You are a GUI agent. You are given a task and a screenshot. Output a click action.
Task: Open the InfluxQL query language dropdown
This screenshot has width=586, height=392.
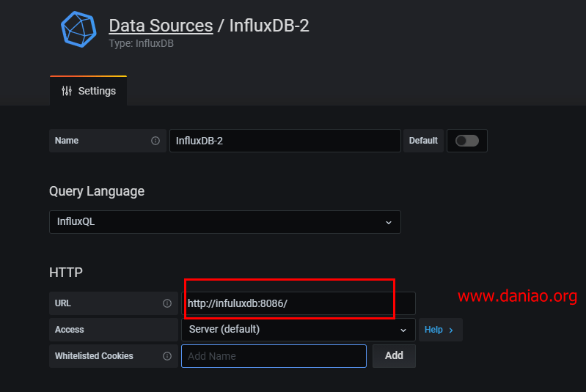click(225, 222)
